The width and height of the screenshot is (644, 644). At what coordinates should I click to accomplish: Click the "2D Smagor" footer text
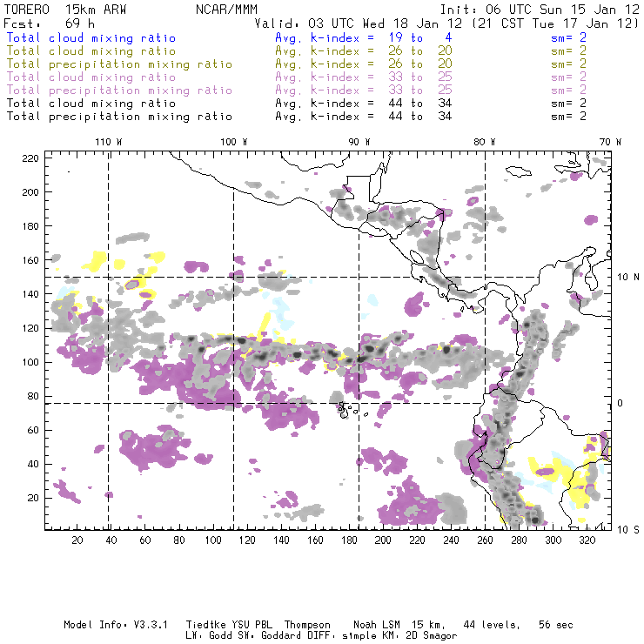431,636
